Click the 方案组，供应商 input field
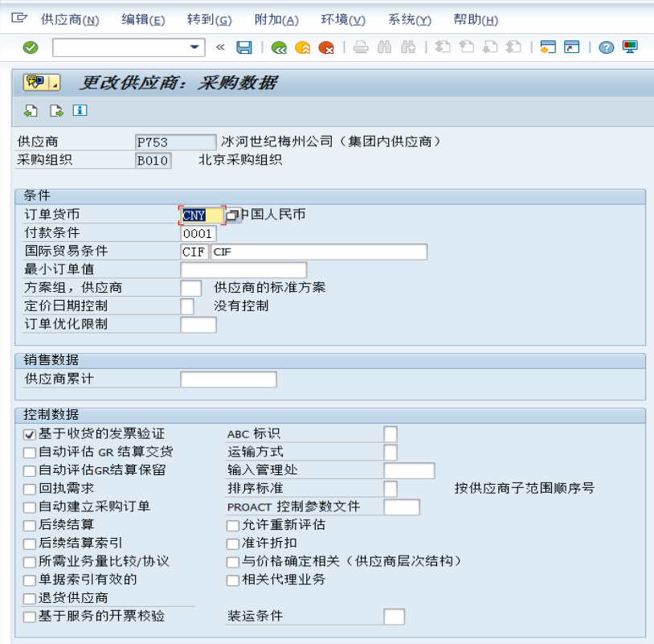Screen dimensions: 654x644 pos(191,289)
